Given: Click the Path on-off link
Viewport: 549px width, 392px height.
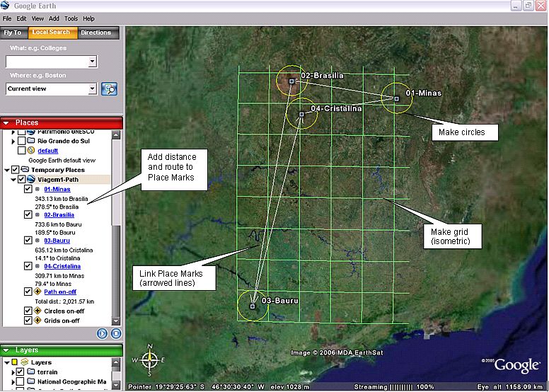Looking at the screenshot, I should click(x=60, y=292).
